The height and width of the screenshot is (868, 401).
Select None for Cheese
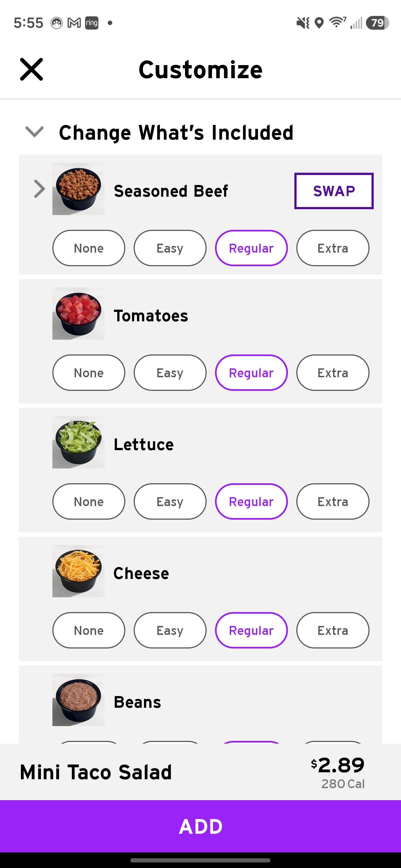click(89, 630)
